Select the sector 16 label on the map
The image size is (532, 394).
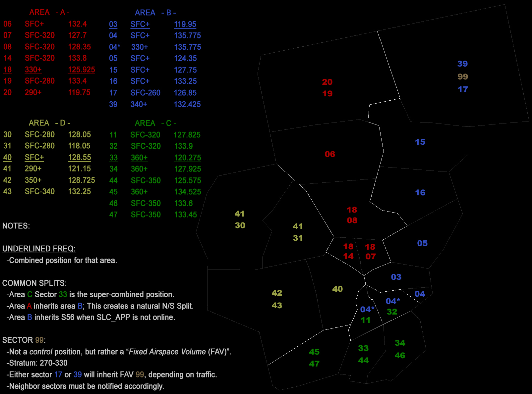(x=420, y=193)
